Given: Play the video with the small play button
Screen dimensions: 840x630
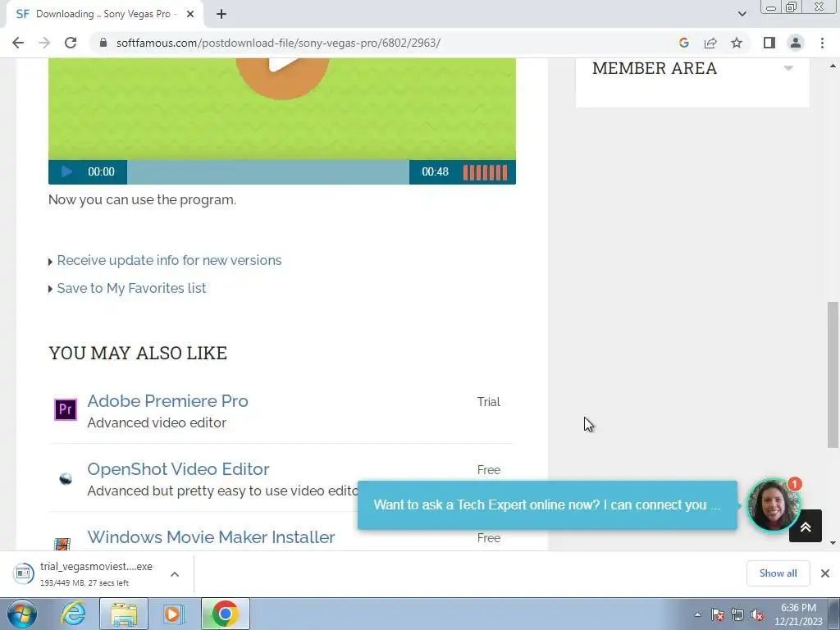Looking at the screenshot, I should 67,171.
